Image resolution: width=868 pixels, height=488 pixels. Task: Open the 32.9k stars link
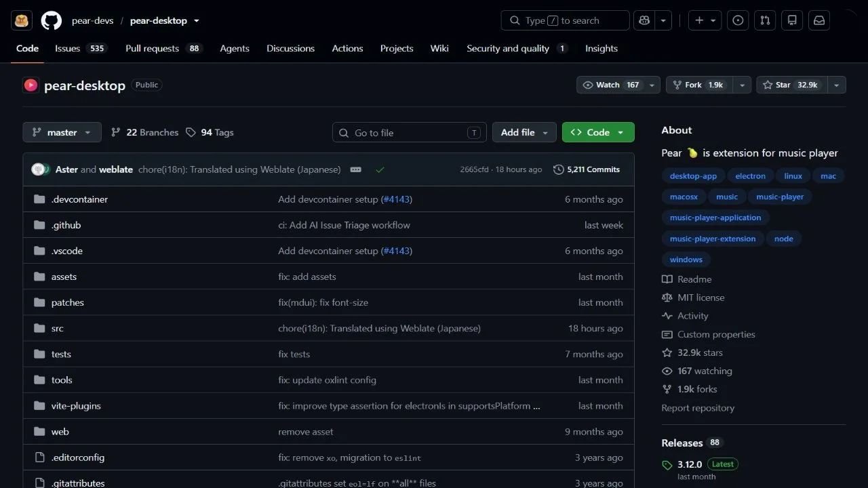click(x=692, y=352)
